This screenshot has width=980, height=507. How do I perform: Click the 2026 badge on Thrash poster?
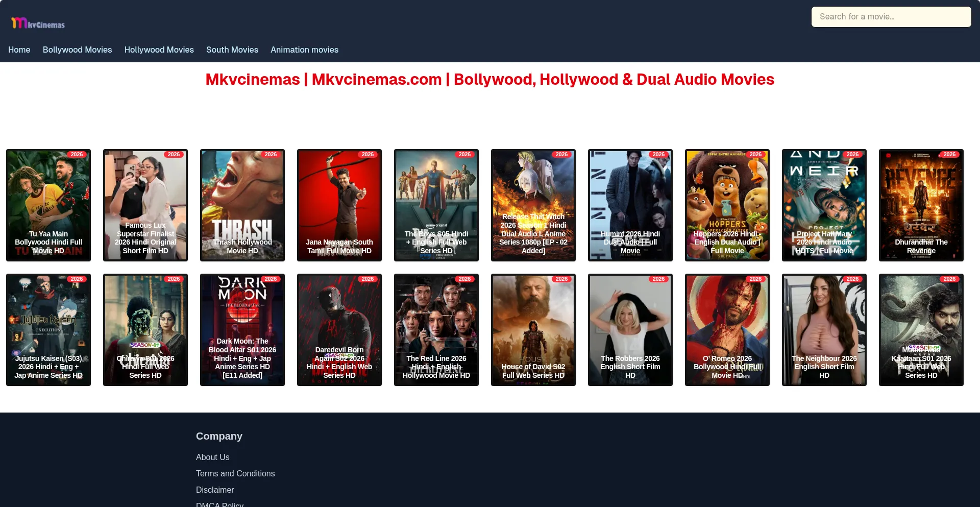pyautogui.click(x=271, y=154)
